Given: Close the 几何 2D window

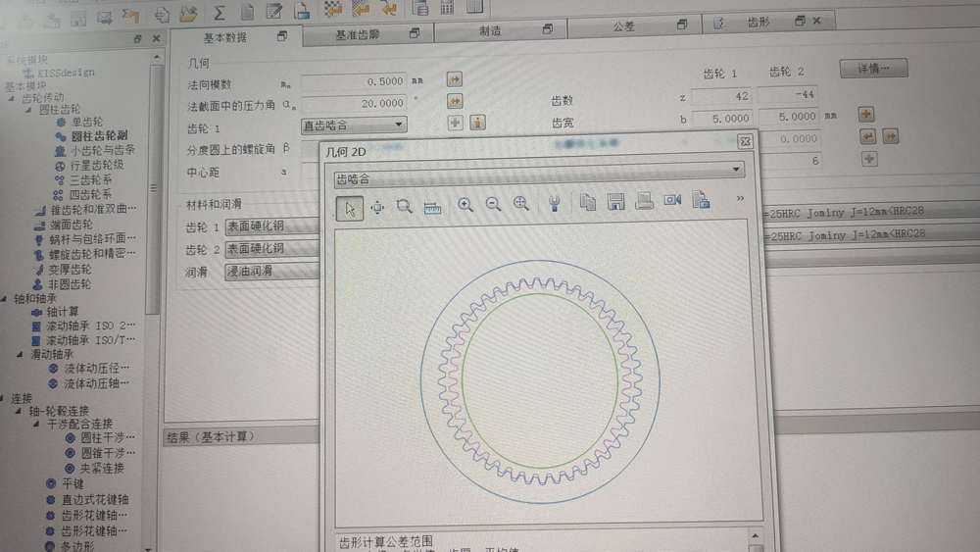Looking at the screenshot, I should (x=745, y=141).
